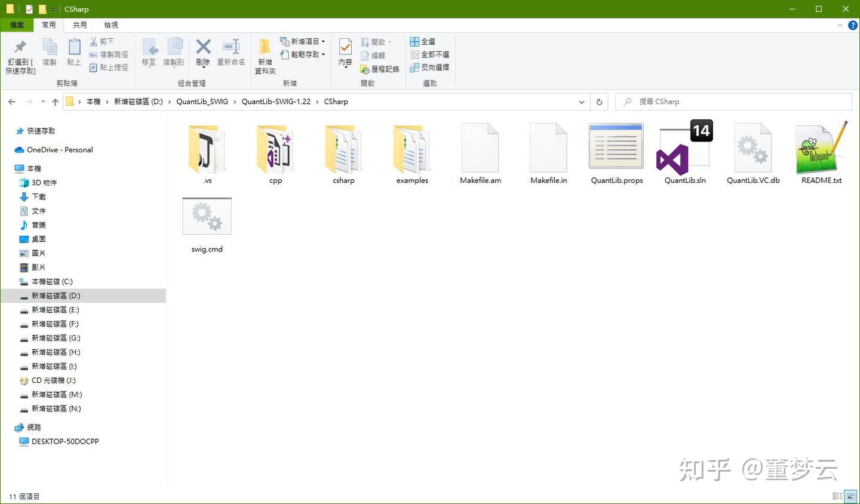Switch to large icons view in status bar
Viewport: 860px width, 504px height.
tap(850, 496)
